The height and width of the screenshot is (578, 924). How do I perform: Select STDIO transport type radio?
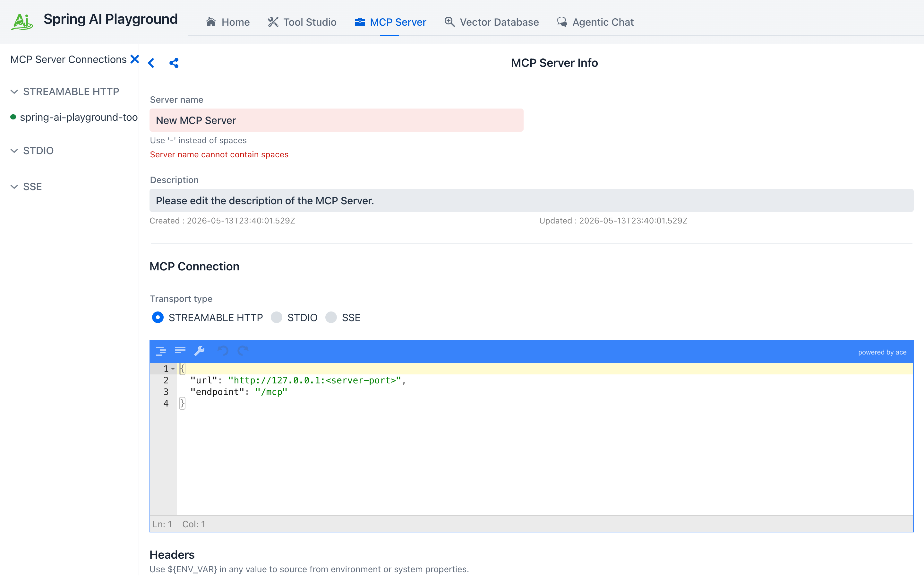277,317
